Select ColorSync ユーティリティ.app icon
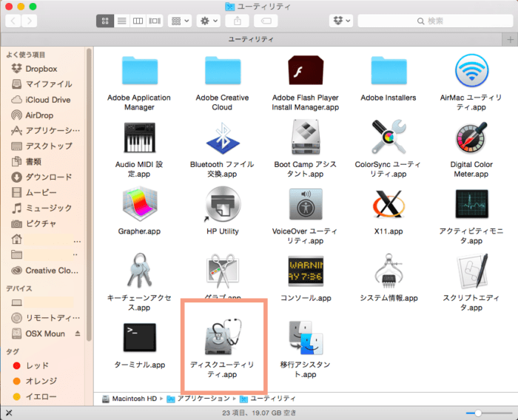This screenshot has width=518, height=420. 388,137
